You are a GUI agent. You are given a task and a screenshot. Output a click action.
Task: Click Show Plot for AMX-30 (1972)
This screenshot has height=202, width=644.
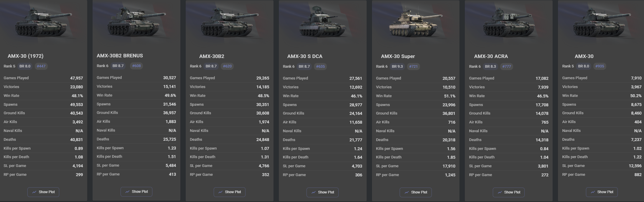pos(43,192)
